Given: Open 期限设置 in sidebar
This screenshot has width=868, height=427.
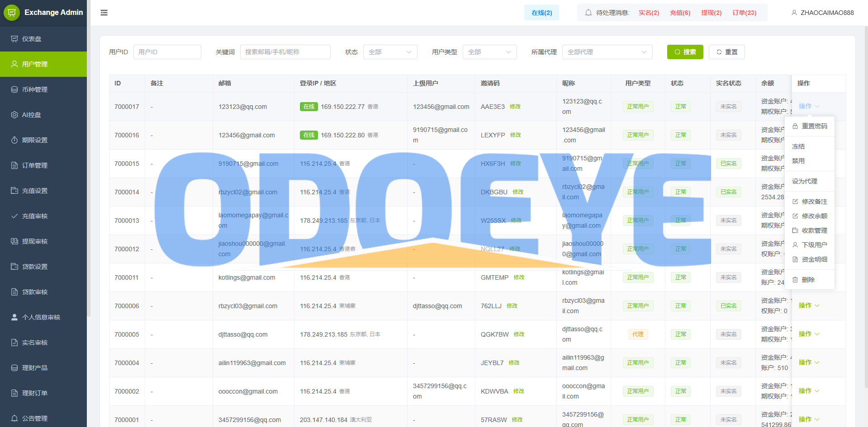Looking at the screenshot, I should (43, 140).
